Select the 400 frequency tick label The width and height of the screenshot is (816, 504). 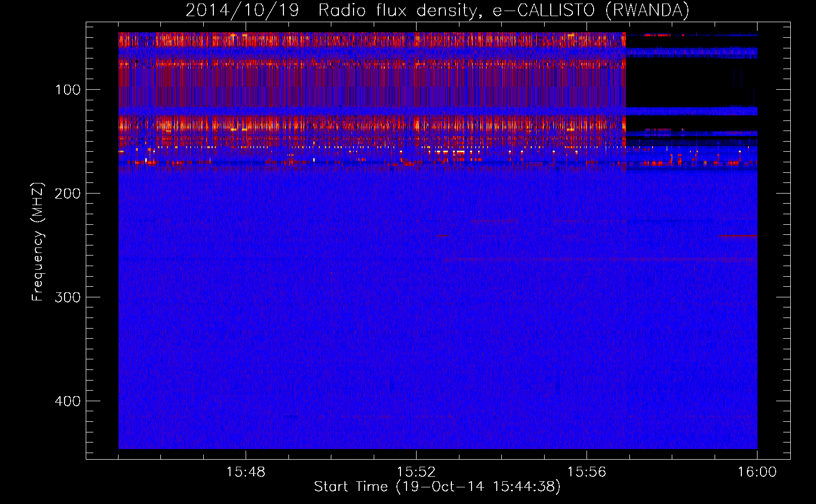coord(68,401)
